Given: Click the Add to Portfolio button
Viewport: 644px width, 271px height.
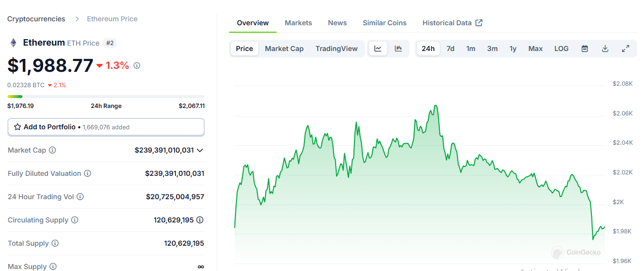Looking at the screenshot, I should coord(106,127).
